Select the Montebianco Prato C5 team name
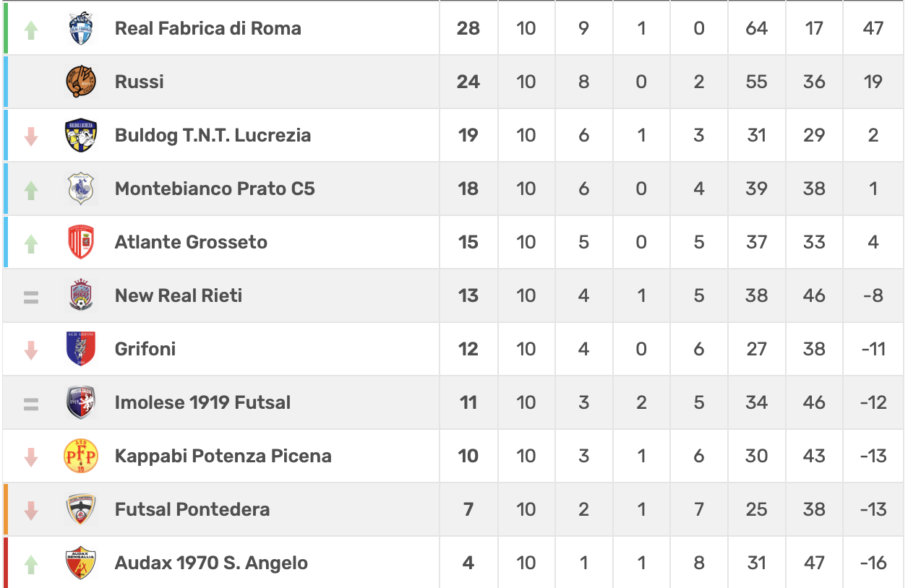Viewport: 908px width, 588px height. click(215, 189)
